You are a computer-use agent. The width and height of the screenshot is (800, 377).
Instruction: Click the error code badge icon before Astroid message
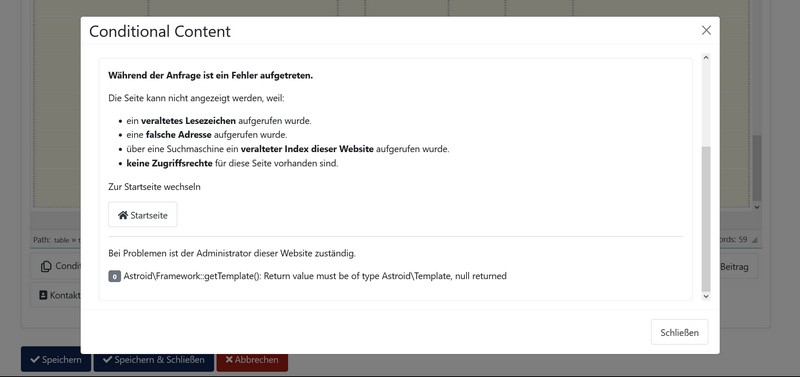115,276
